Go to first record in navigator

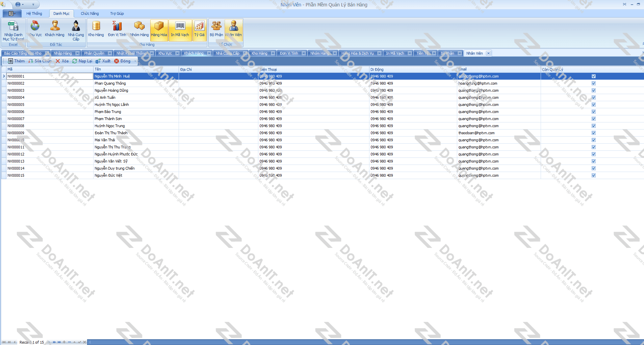coord(4,342)
